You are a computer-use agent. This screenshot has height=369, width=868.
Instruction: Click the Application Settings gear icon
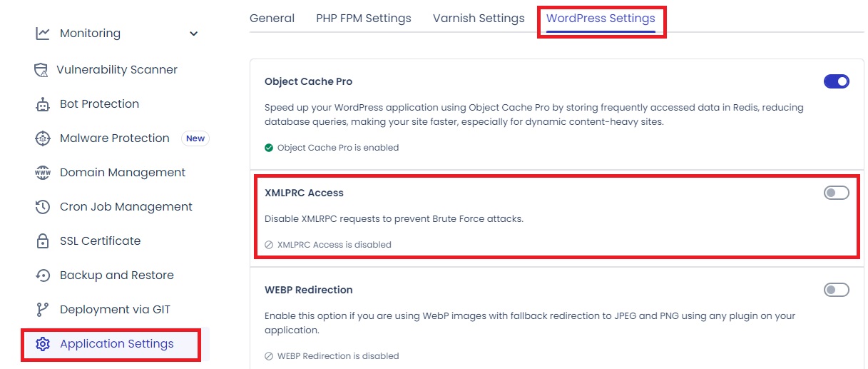43,344
